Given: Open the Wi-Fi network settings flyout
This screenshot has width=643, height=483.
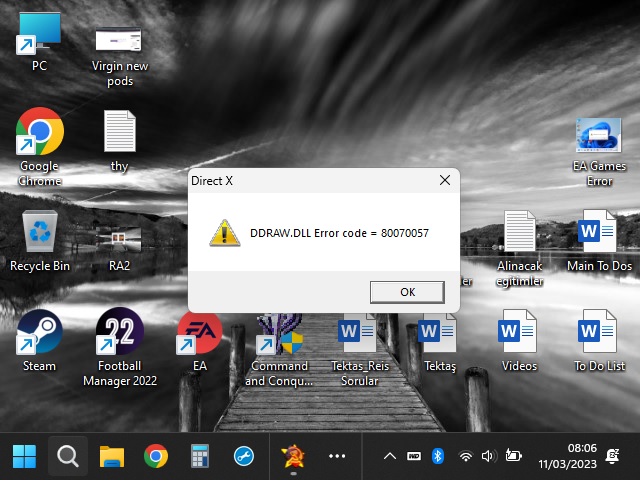Looking at the screenshot, I should point(465,457).
